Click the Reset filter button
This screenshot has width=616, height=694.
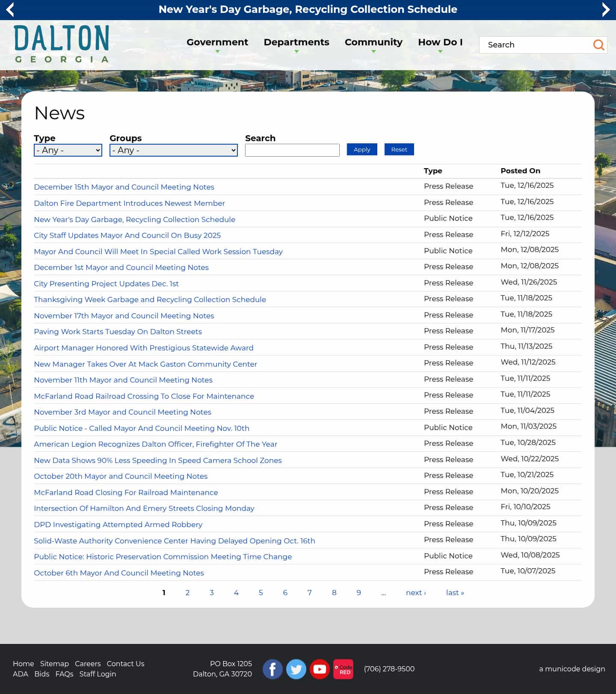(399, 149)
